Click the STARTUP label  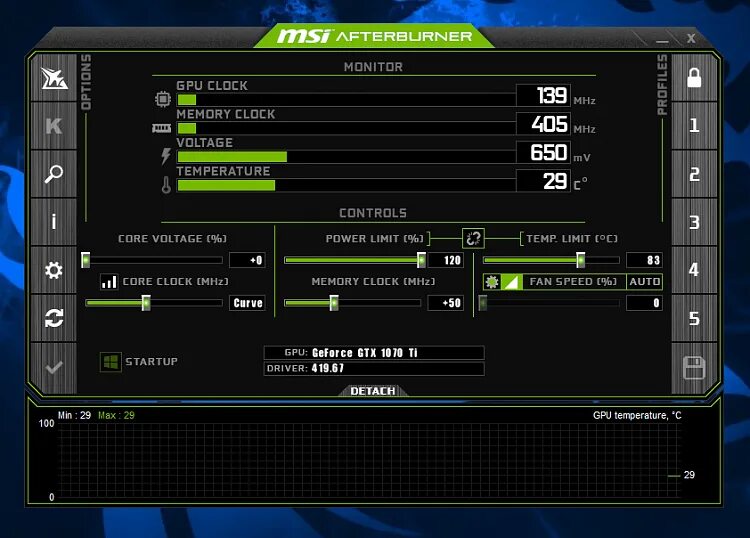(151, 362)
